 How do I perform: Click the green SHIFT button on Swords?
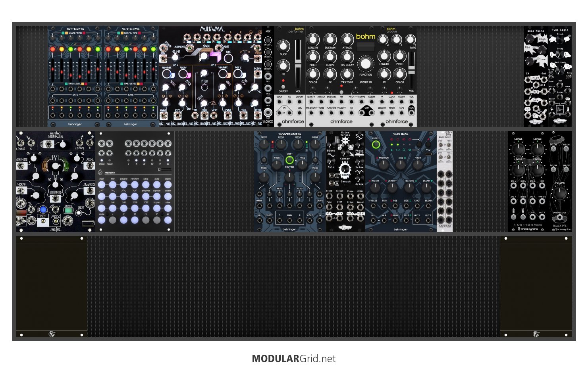(289, 160)
